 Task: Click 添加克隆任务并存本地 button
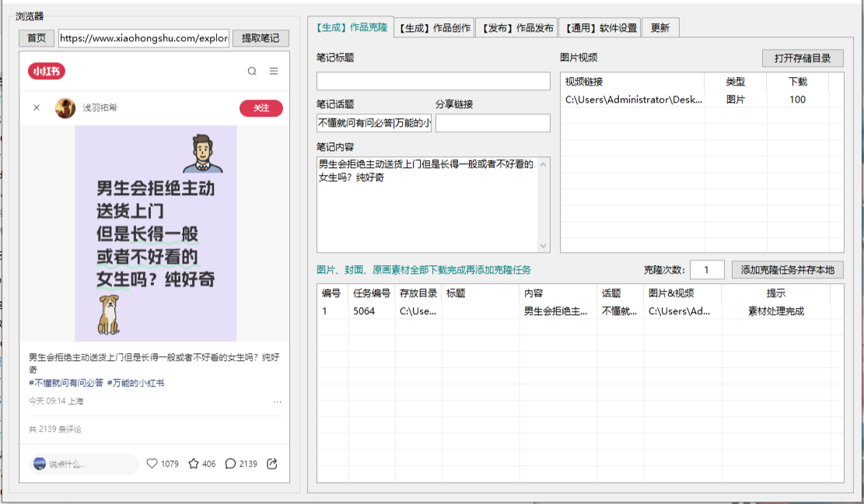coord(787,270)
